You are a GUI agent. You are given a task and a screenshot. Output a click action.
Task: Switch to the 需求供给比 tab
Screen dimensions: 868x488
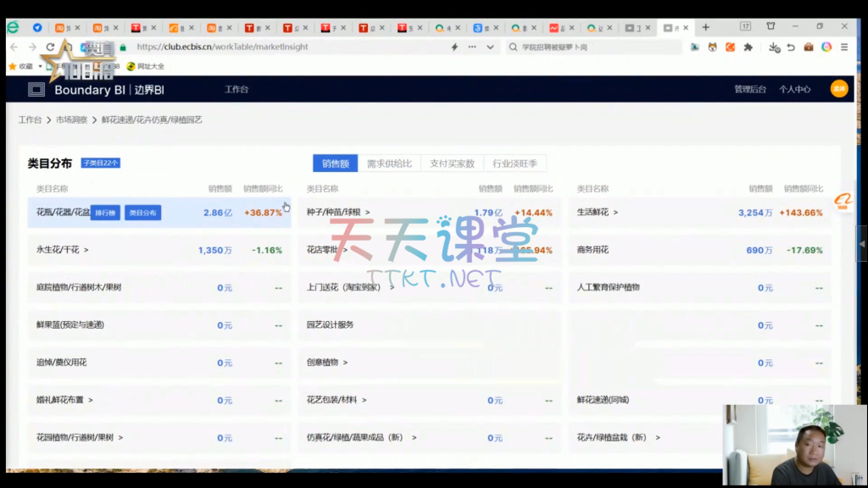[x=389, y=164]
